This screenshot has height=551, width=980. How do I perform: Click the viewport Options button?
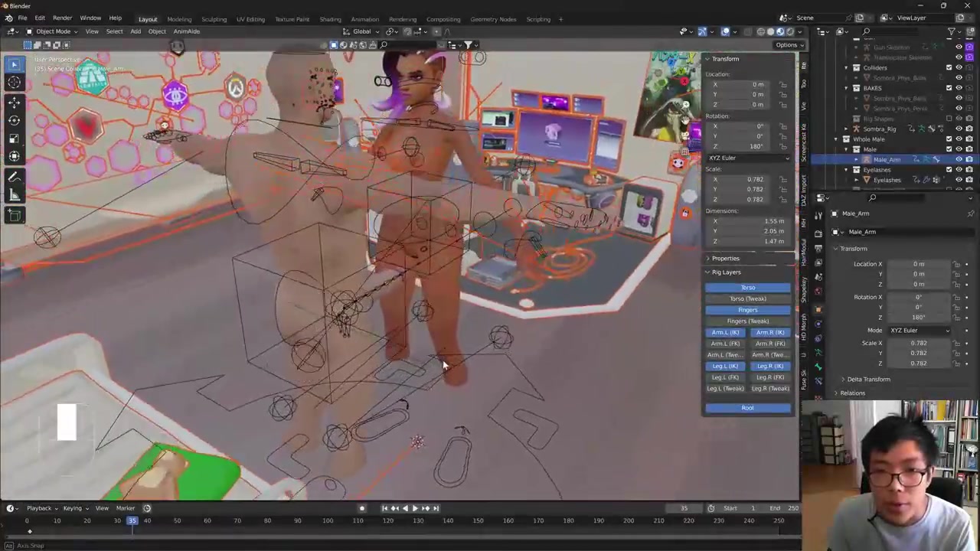[x=786, y=44]
